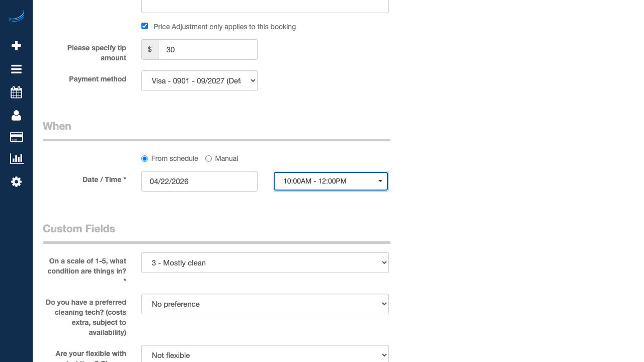The height and width of the screenshot is (362, 644).
Task: Click the empty text field at top
Action: (265, 6)
